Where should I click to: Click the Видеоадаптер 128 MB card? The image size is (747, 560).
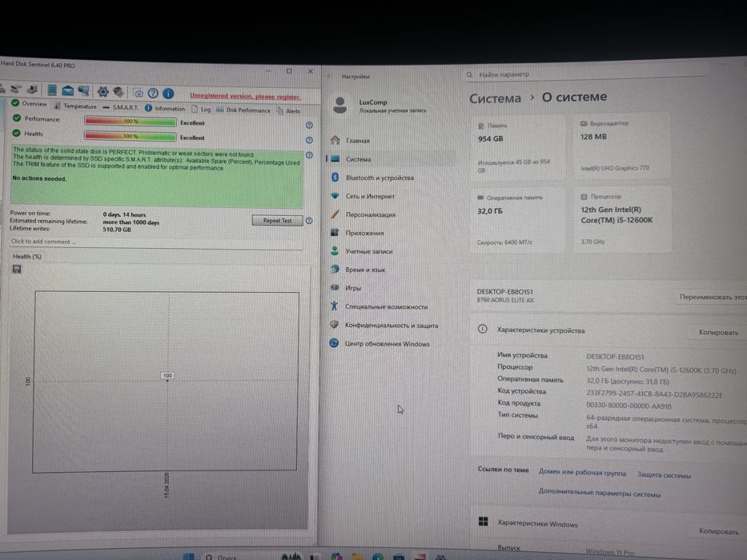click(x=622, y=146)
